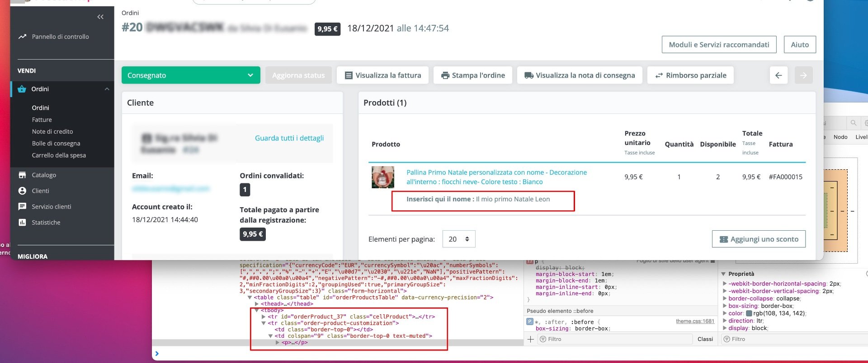Image resolution: width=868 pixels, height=363 pixels.
Task: Click the Pannello di controllo trend icon
Action: [x=22, y=37]
